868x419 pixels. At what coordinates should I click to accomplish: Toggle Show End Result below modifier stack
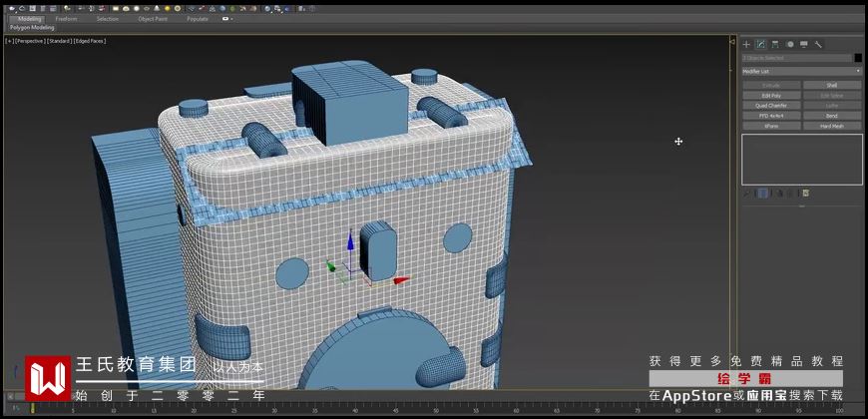pos(763,194)
